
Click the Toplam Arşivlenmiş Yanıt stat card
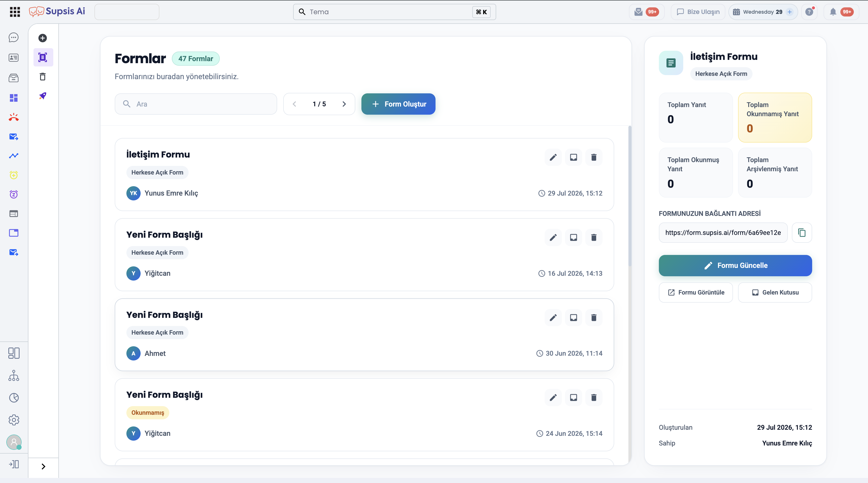(x=775, y=173)
